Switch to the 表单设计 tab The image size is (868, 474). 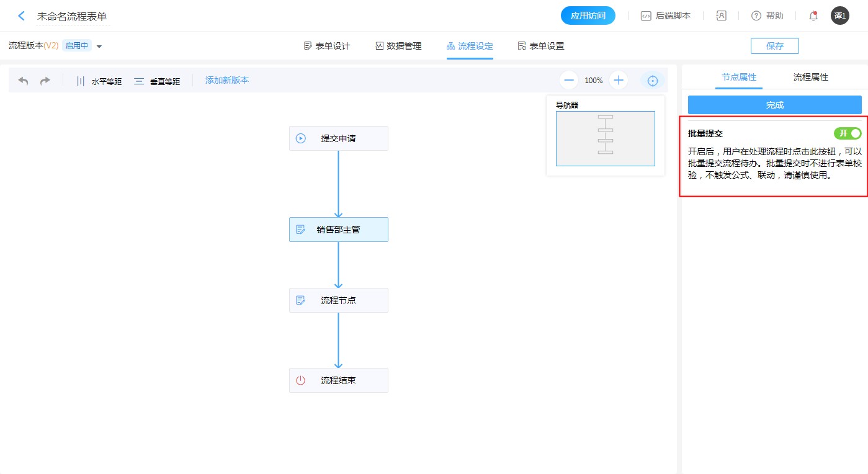point(327,46)
